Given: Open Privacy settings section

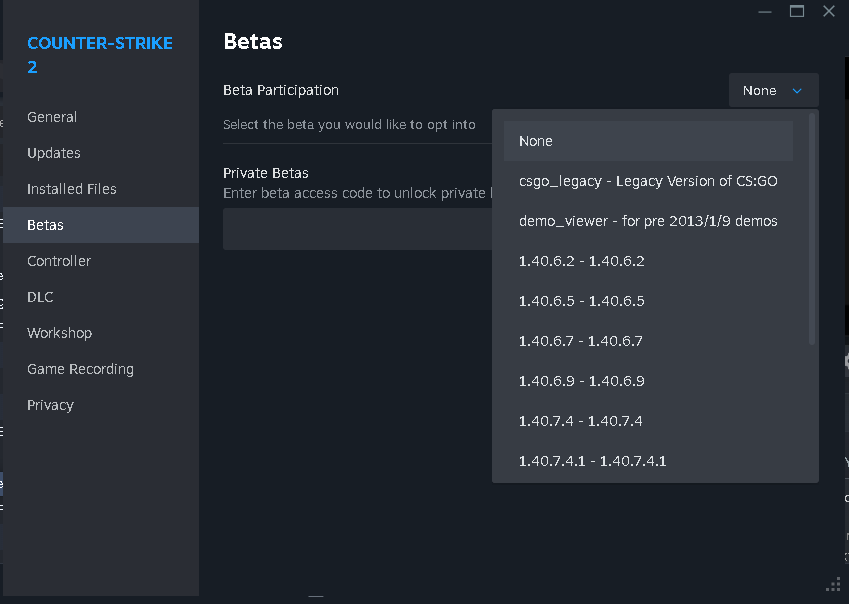Looking at the screenshot, I should tap(50, 405).
